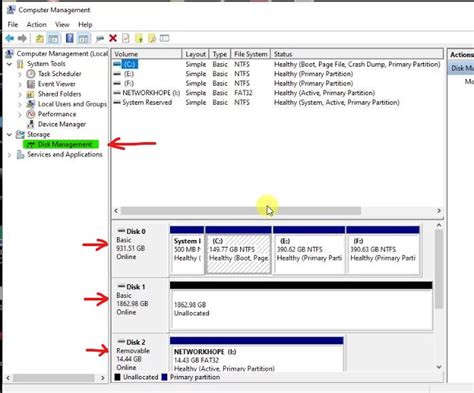Expand the Event Viewer node
Viewport: 474px width, 393px height.
click(20, 84)
